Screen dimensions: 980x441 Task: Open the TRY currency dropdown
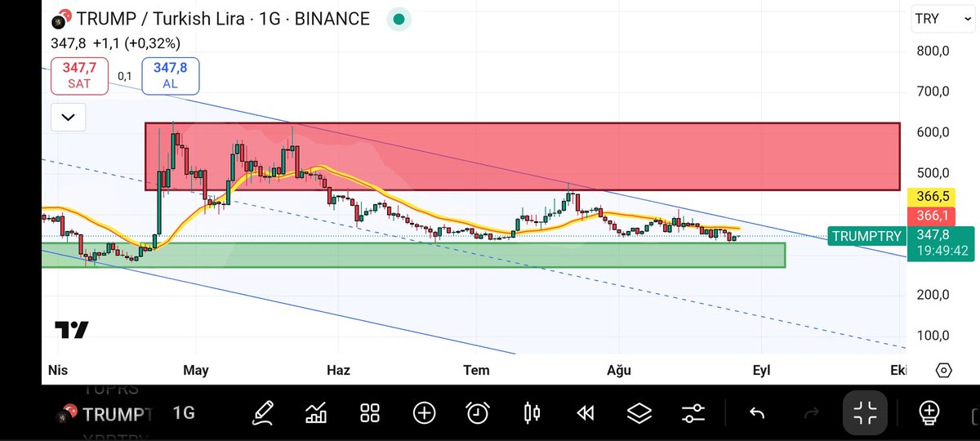(x=942, y=19)
